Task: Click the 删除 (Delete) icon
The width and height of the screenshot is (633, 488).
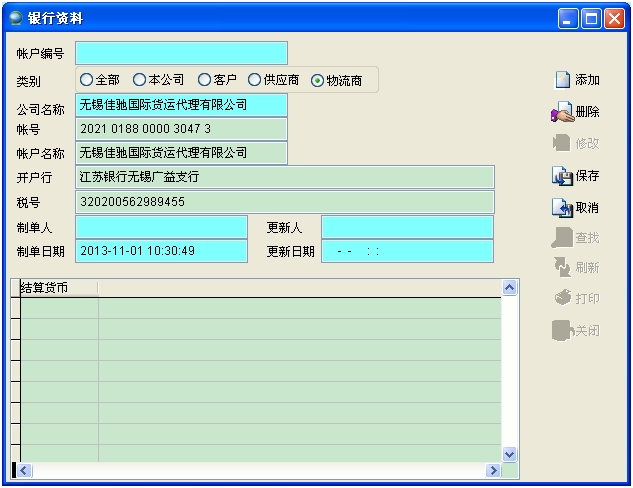Action: [562, 112]
